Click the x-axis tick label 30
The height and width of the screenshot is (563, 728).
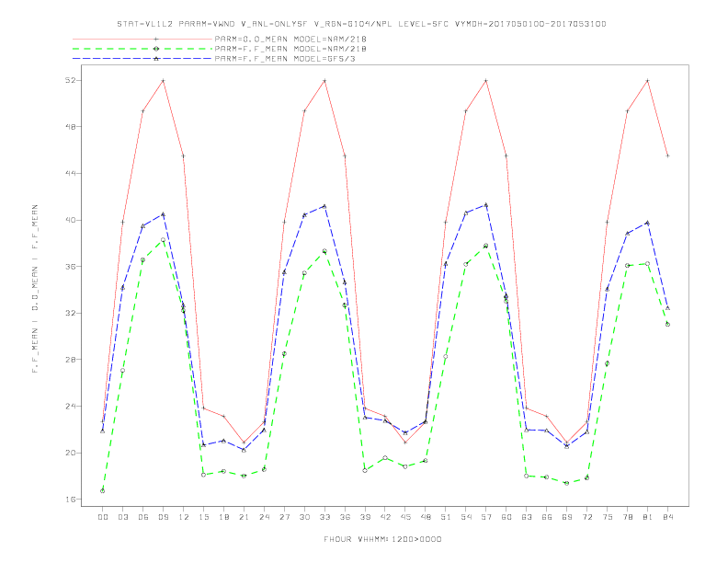[304, 517]
